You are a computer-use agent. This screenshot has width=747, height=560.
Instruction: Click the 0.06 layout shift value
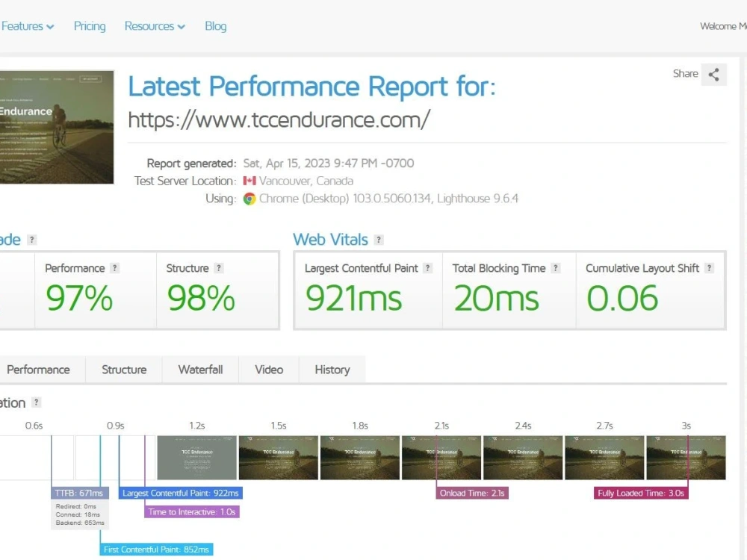tap(622, 298)
